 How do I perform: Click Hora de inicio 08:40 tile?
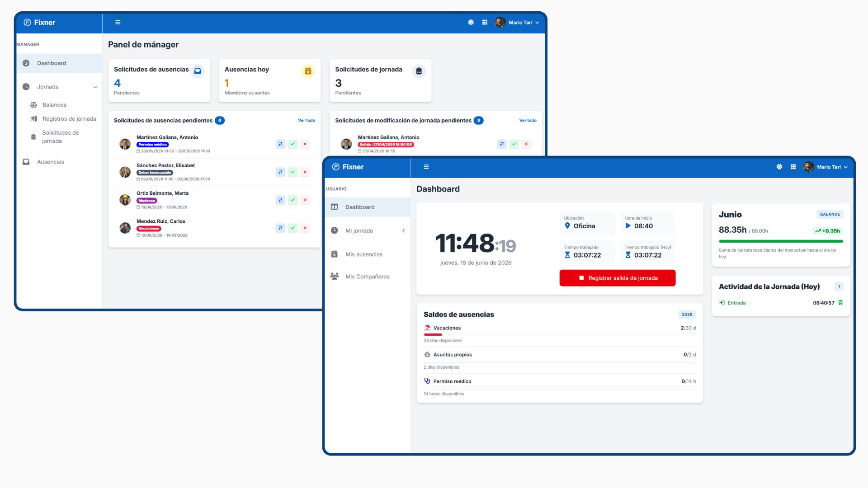648,223
